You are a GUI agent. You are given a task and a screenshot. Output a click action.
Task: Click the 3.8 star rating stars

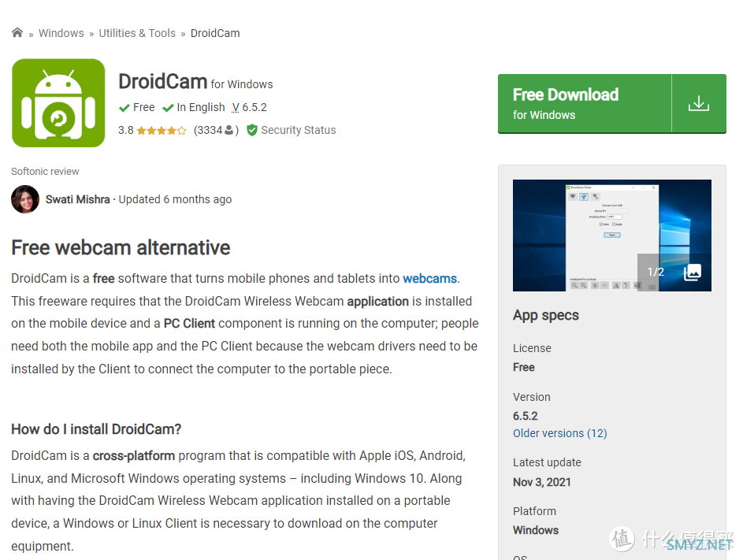tap(161, 130)
